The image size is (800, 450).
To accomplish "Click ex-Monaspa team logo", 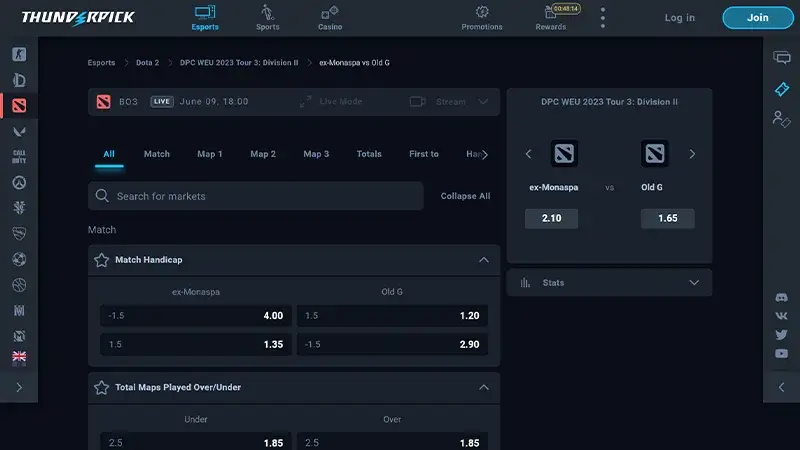I will [x=564, y=153].
